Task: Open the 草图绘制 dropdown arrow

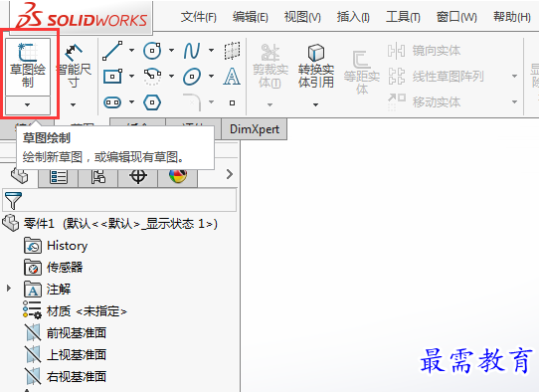Action: 28,104
